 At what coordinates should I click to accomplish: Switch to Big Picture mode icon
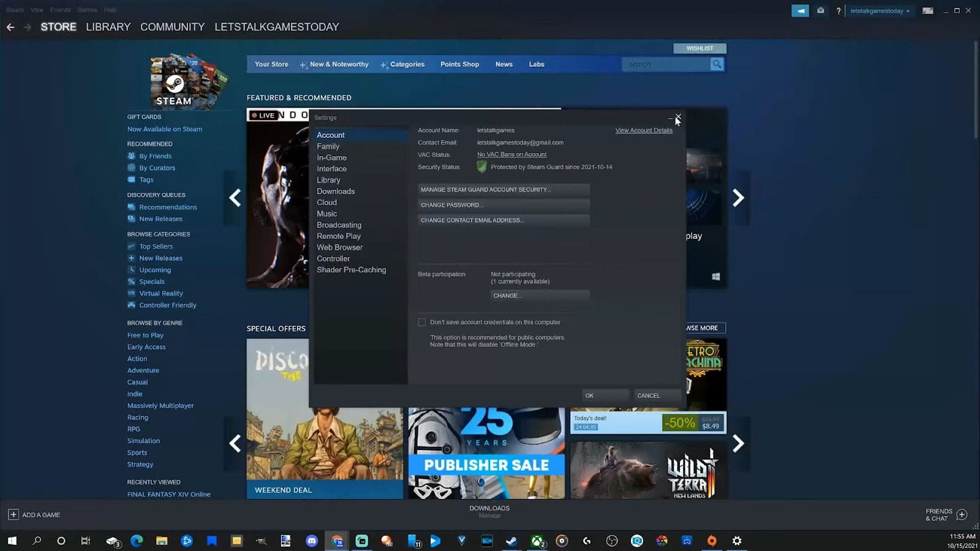928,10
